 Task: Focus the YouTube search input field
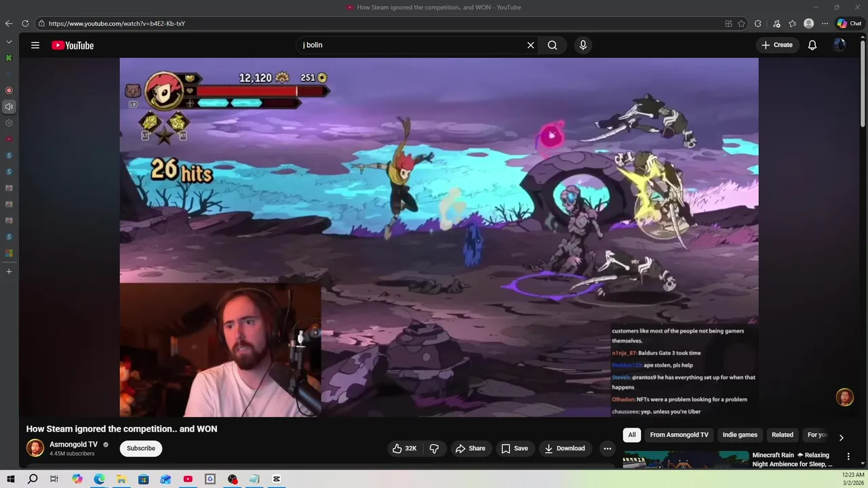tap(410, 45)
